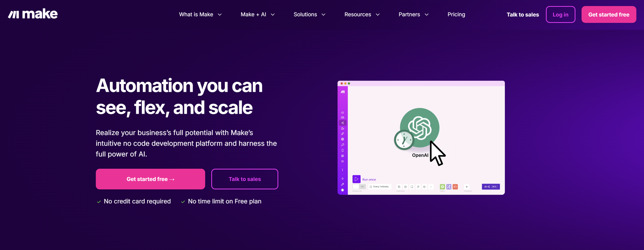Viewport: 644px width, 250px height.
Task: Select the scenarios share icon in sidebar
Action: point(342,123)
